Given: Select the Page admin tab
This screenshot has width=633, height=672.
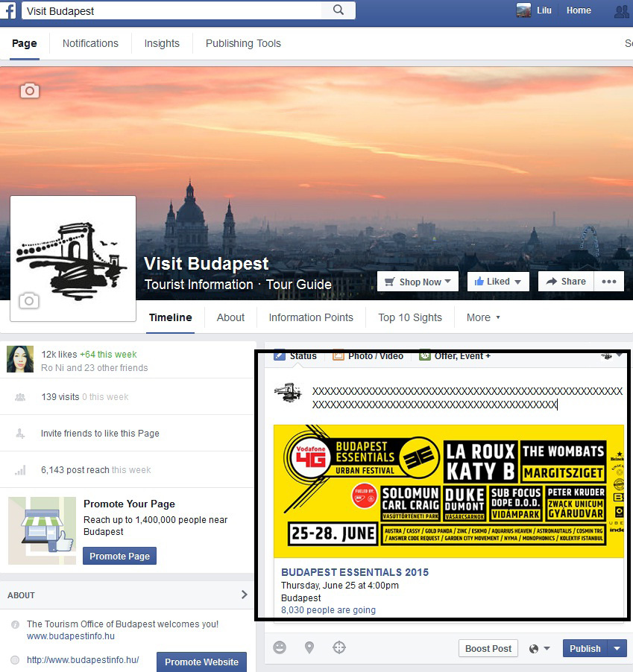Looking at the screenshot, I should (x=25, y=43).
